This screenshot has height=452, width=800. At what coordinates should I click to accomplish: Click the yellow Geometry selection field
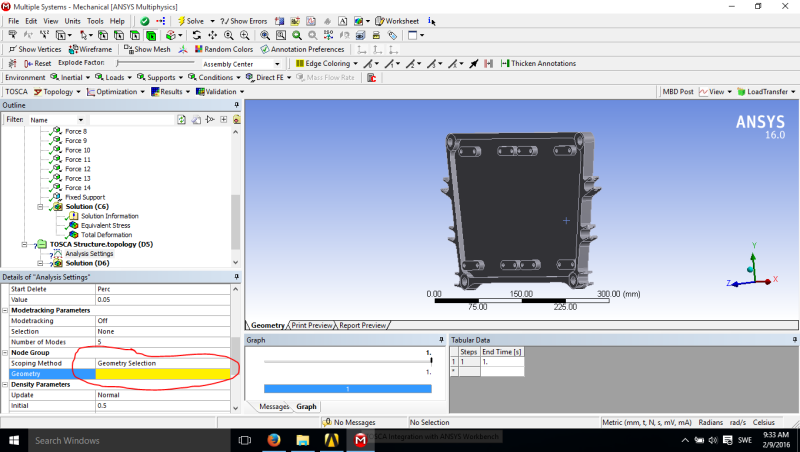(x=163, y=374)
